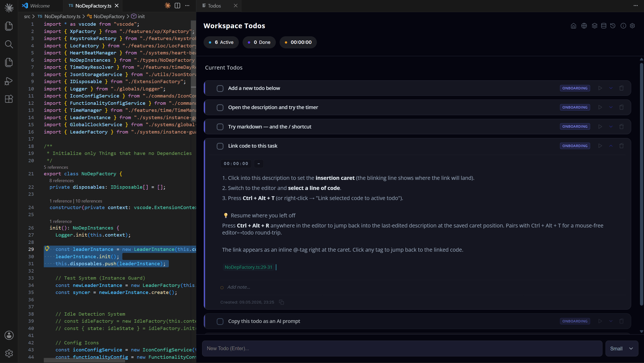Expand 'Try markdown' todo details
This screenshot has width=644, height=363.
[611, 126]
